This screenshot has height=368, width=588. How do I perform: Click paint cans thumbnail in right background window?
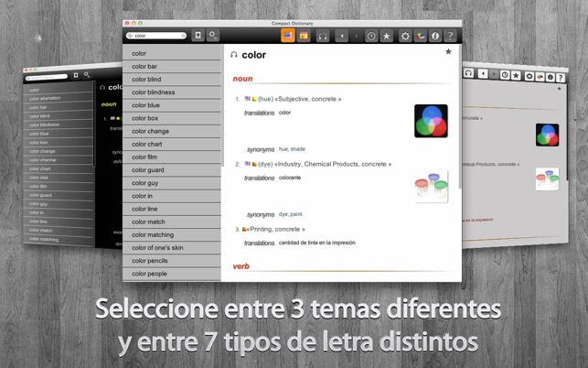(x=548, y=179)
